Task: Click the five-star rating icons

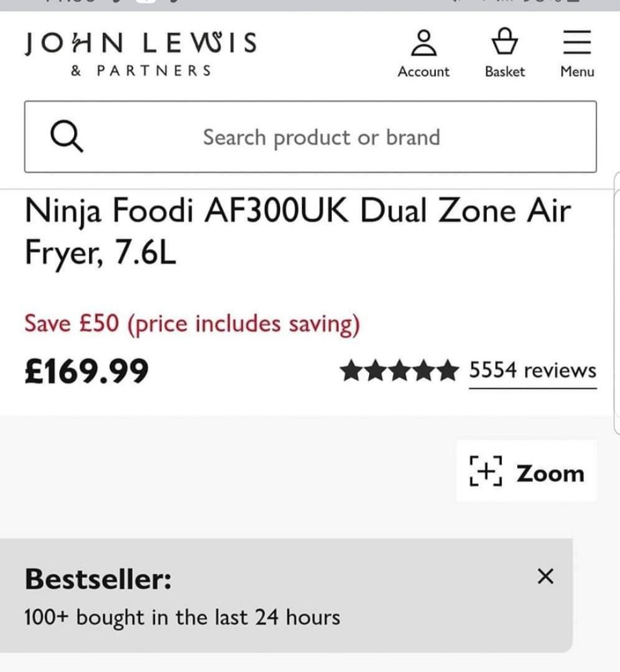Action: click(399, 371)
